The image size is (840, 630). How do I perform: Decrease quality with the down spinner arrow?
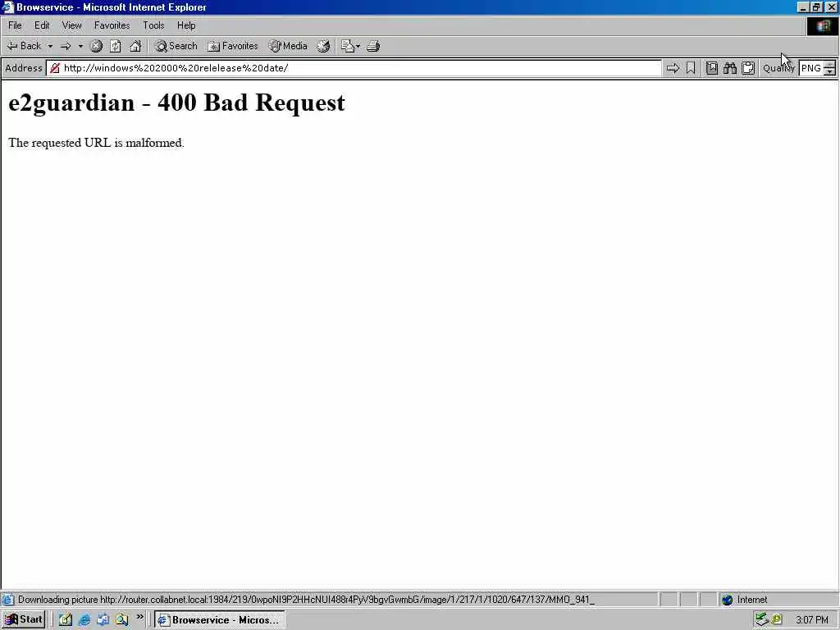click(829, 72)
